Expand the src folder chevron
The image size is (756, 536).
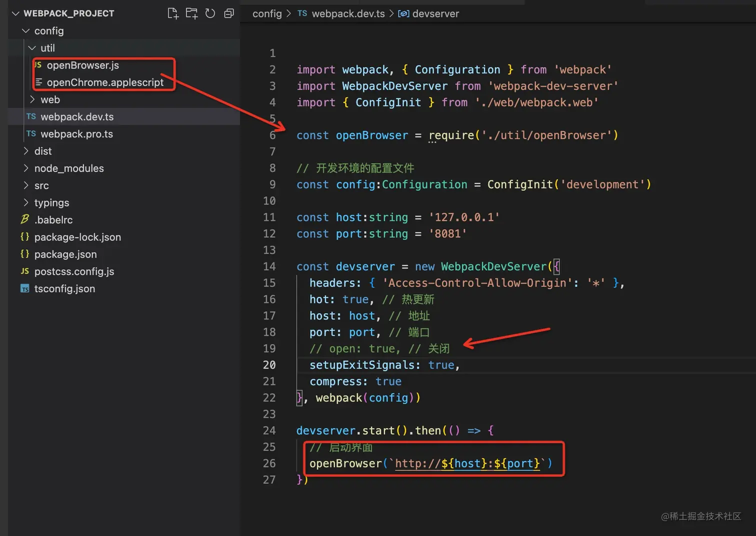click(x=26, y=185)
